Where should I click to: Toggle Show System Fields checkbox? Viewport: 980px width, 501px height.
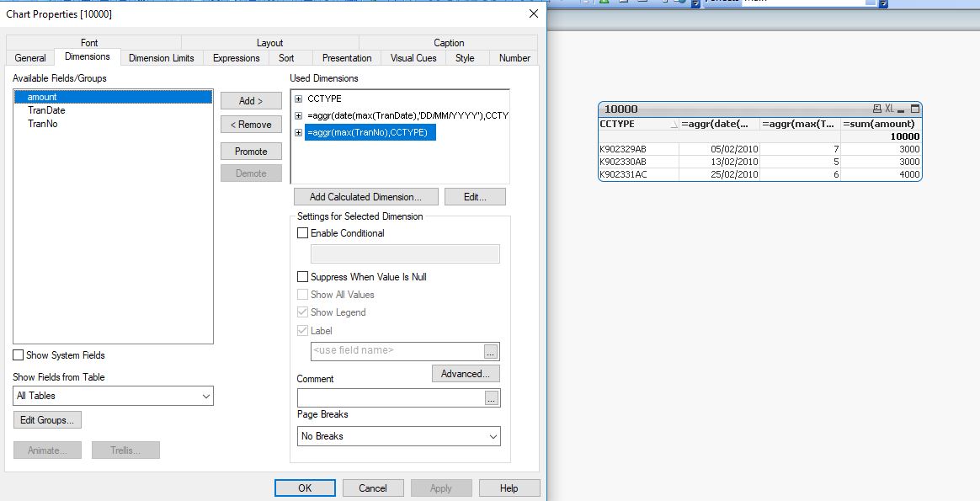(x=19, y=355)
